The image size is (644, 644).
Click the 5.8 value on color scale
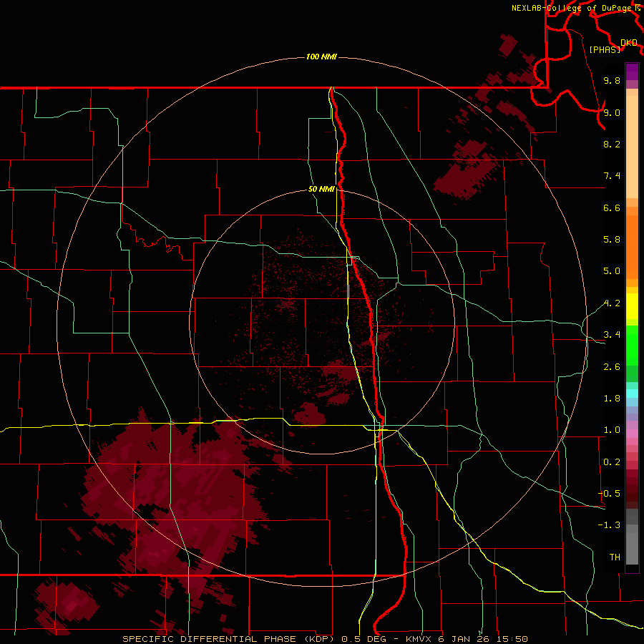tap(612, 240)
